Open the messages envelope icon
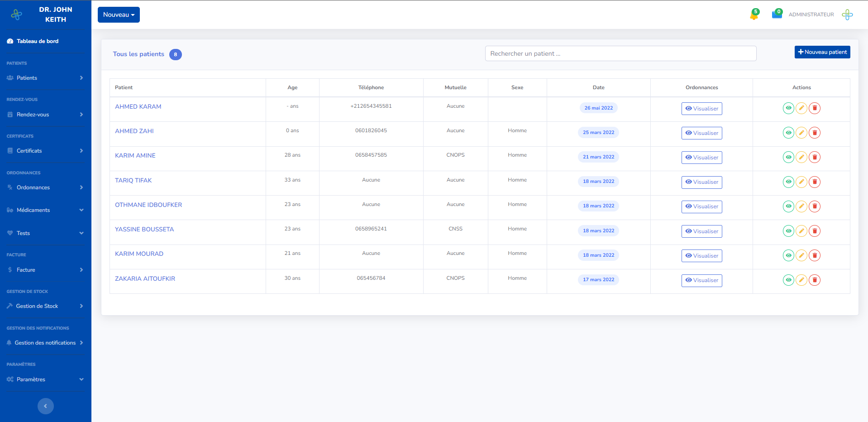868x422 pixels. click(x=777, y=14)
